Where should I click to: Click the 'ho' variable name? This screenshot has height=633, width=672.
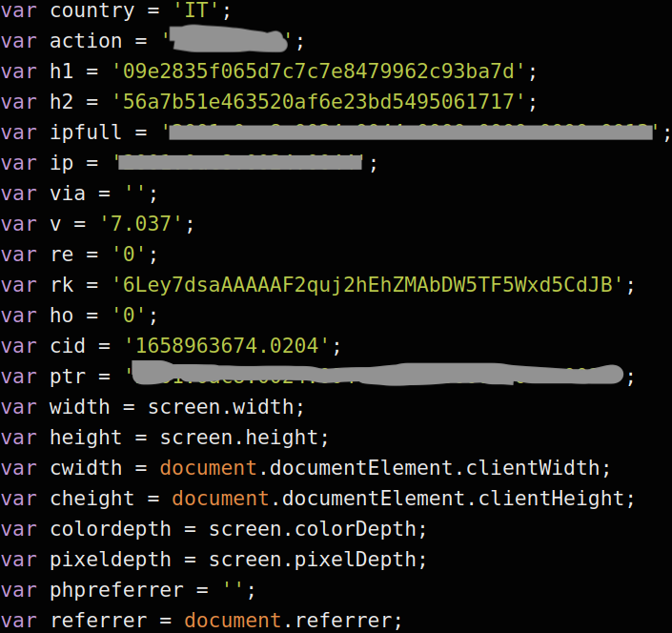pyautogui.click(x=62, y=316)
